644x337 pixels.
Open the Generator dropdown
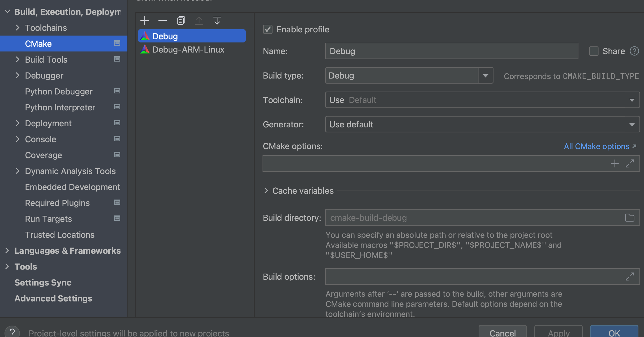[632, 124]
